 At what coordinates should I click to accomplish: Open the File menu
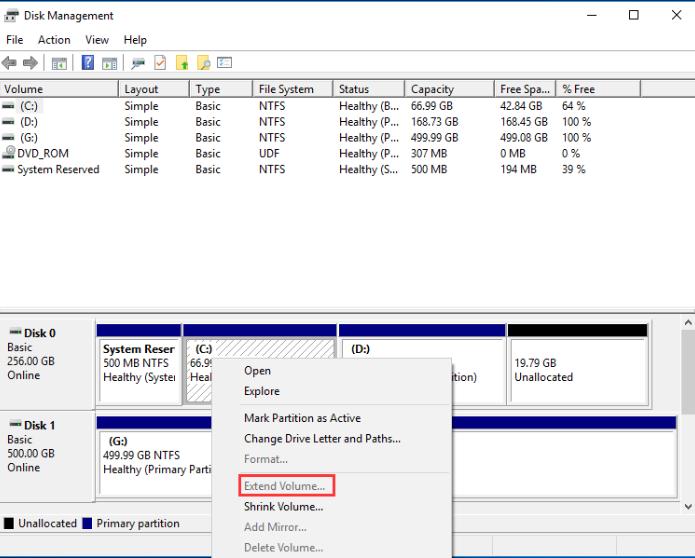pos(15,40)
